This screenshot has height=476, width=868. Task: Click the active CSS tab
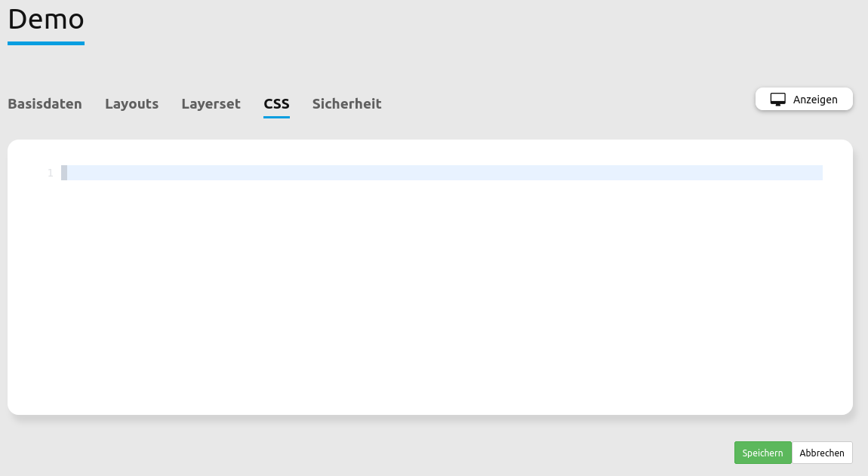276,104
